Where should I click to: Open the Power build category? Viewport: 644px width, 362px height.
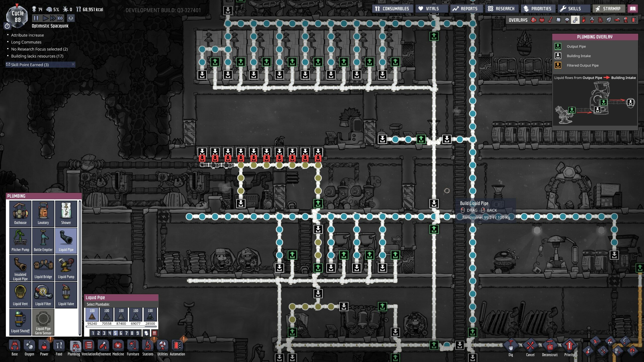pyautogui.click(x=44, y=348)
